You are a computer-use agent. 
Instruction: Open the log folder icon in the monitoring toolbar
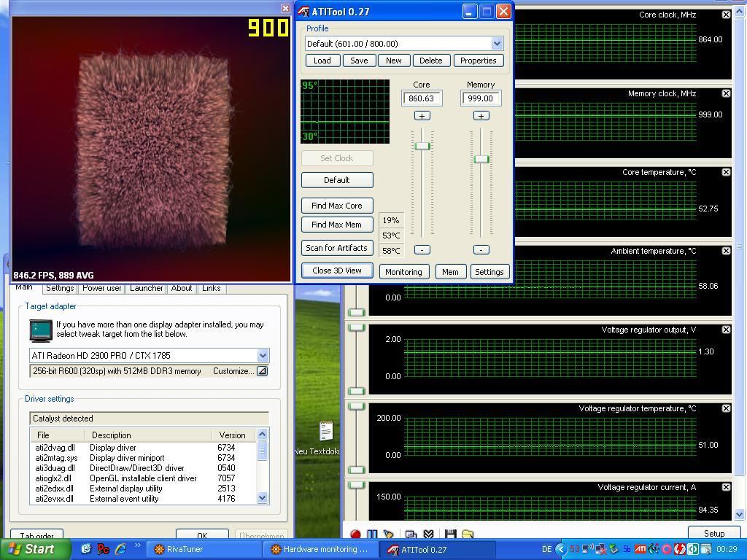(468, 534)
